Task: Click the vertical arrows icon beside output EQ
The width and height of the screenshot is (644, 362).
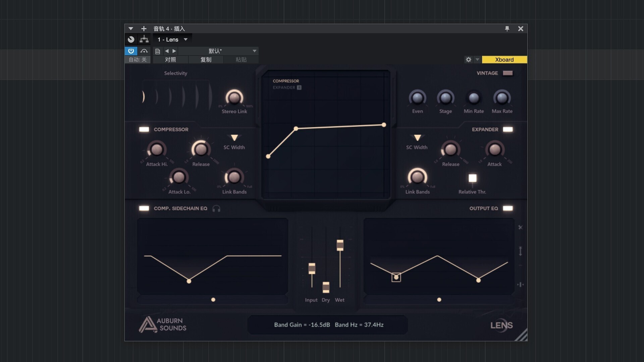Action: coord(520,251)
